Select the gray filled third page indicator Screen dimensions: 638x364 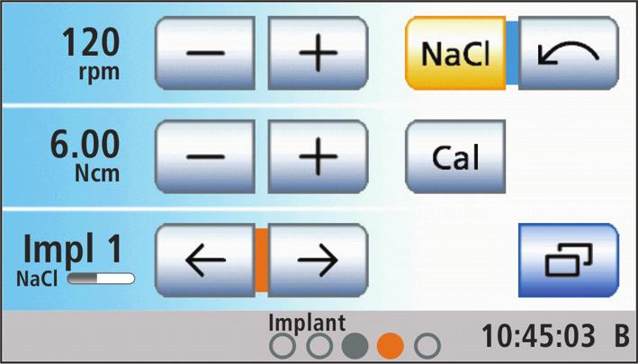(x=355, y=346)
